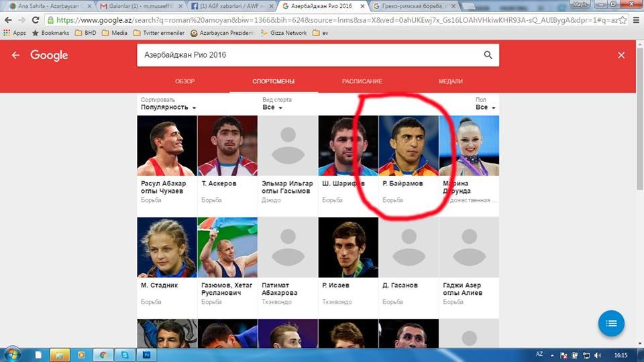Viewport: 644px width, 362px height.
Task: Open Пол filter dropdown
Action: (486, 103)
